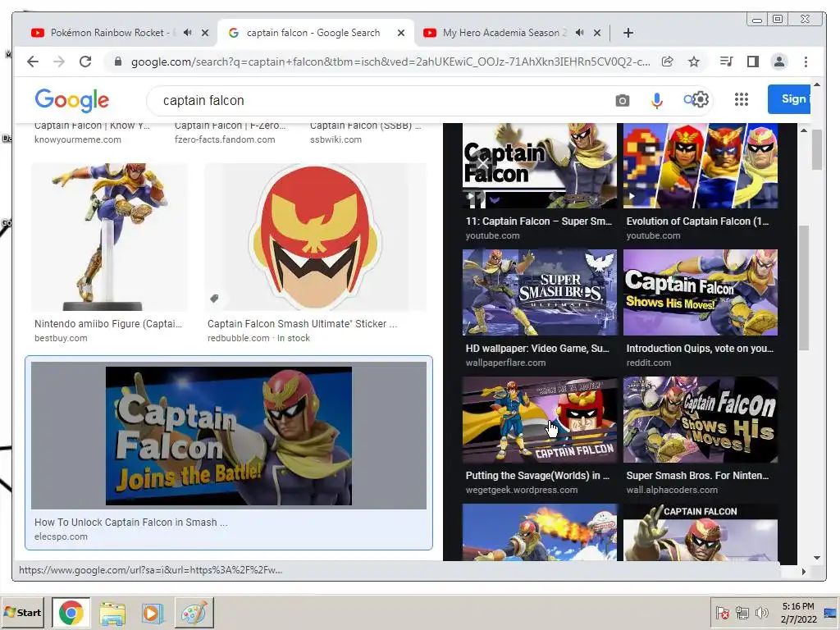Click the wallpaperflare.com source text

pyautogui.click(x=505, y=363)
